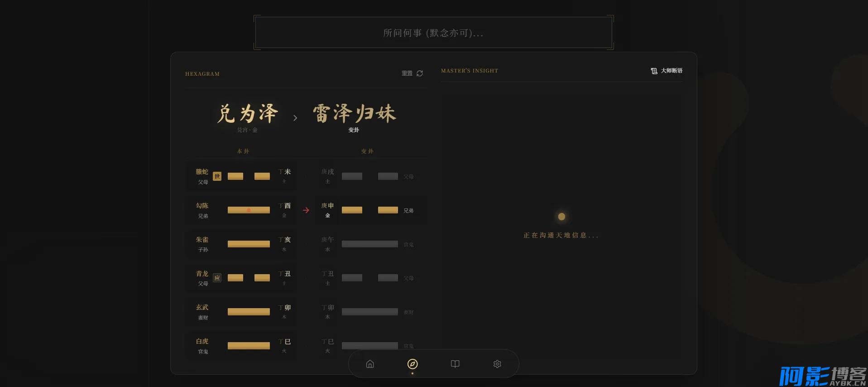This screenshot has width=868, height=387.
Task: Click the chevron between the two hexagram names
Action: point(295,118)
